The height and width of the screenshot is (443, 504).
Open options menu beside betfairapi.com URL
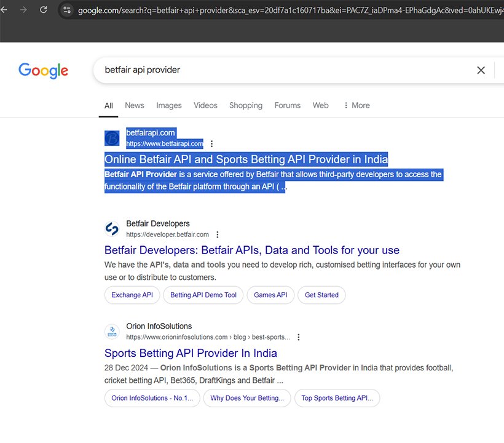[212, 144]
